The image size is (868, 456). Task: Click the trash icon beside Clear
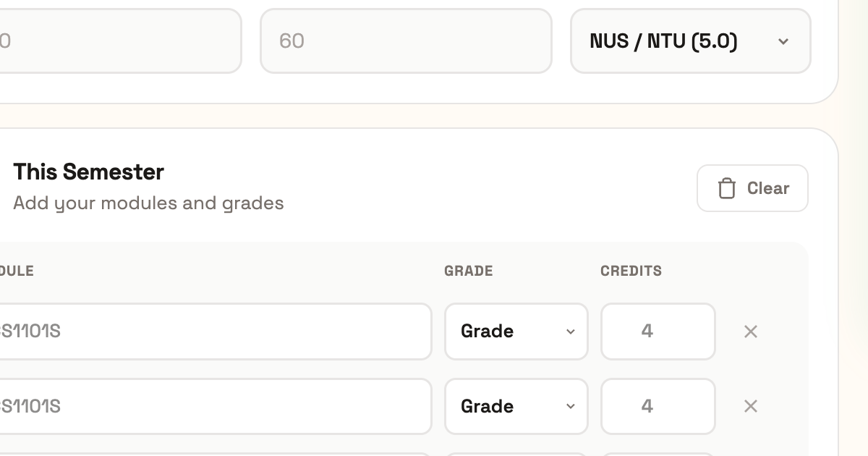pos(727,188)
